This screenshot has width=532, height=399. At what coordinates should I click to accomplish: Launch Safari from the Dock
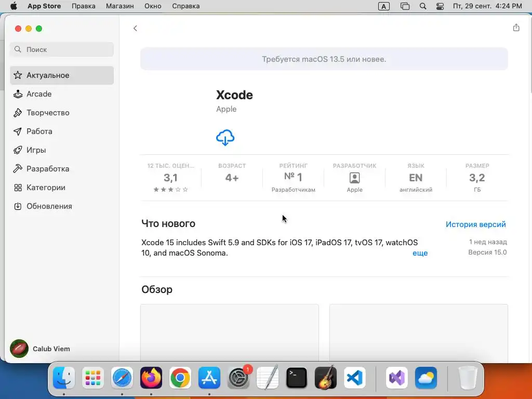point(122,378)
